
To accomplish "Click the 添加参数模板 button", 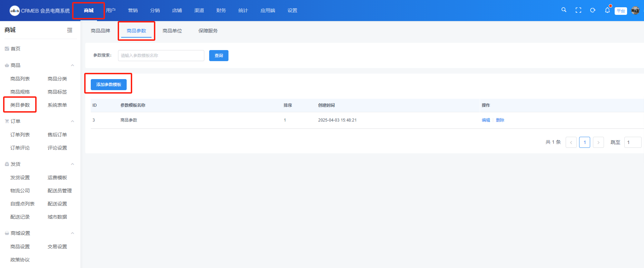I will [109, 85].
